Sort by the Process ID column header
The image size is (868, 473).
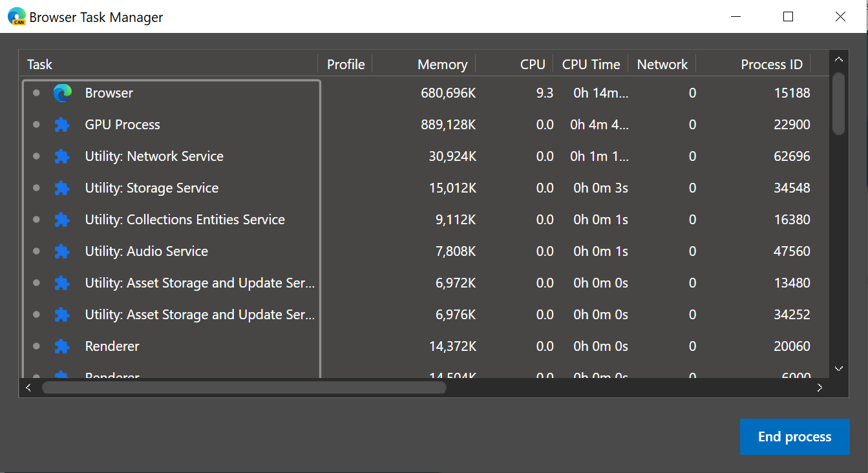[x=771, y=65]
